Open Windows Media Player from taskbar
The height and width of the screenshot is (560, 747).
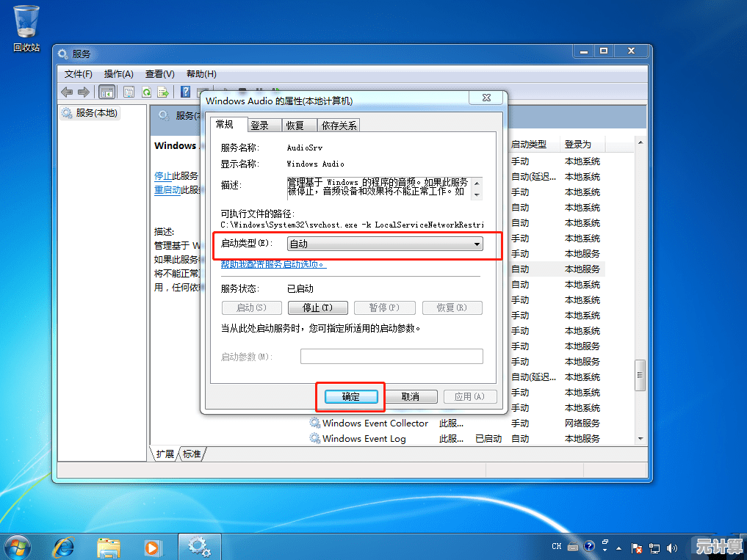tap(152, 547)
